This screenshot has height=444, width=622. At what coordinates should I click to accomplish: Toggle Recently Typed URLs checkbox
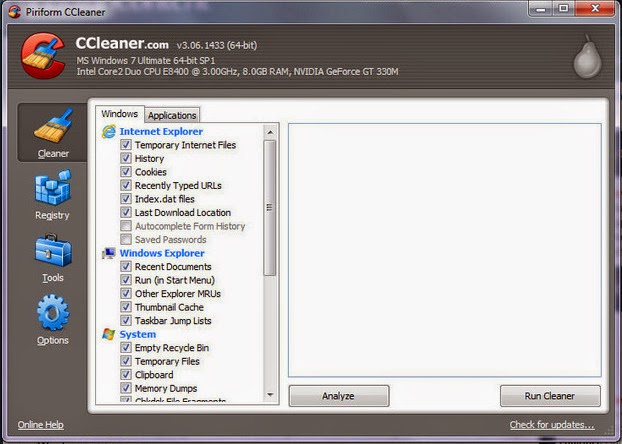click(126, 185)
